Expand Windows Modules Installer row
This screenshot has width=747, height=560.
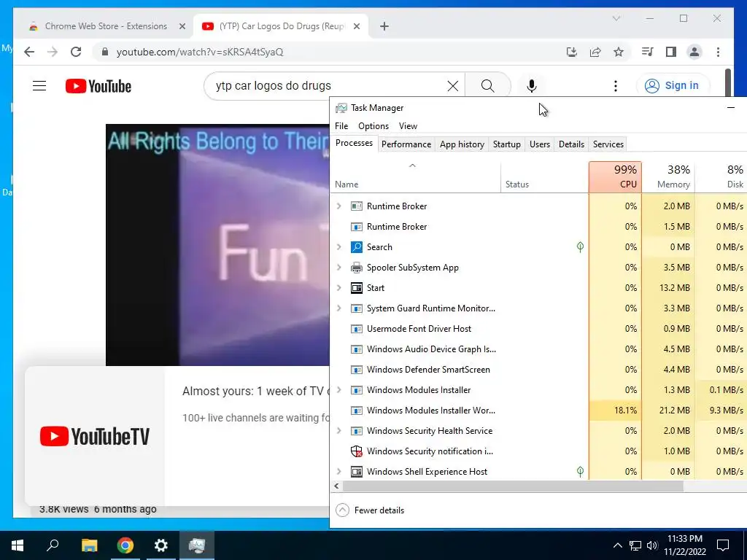(338, 389)
